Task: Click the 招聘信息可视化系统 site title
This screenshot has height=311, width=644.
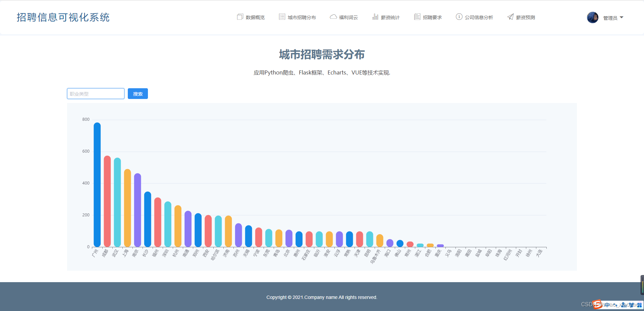Action: pos(63,17)
